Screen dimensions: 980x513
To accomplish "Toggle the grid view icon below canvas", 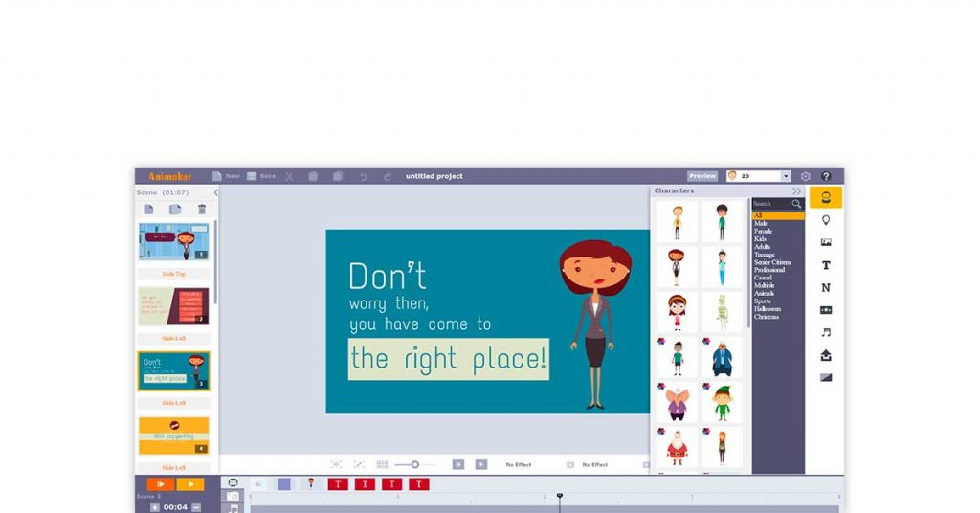I will (x=382, y=464).
